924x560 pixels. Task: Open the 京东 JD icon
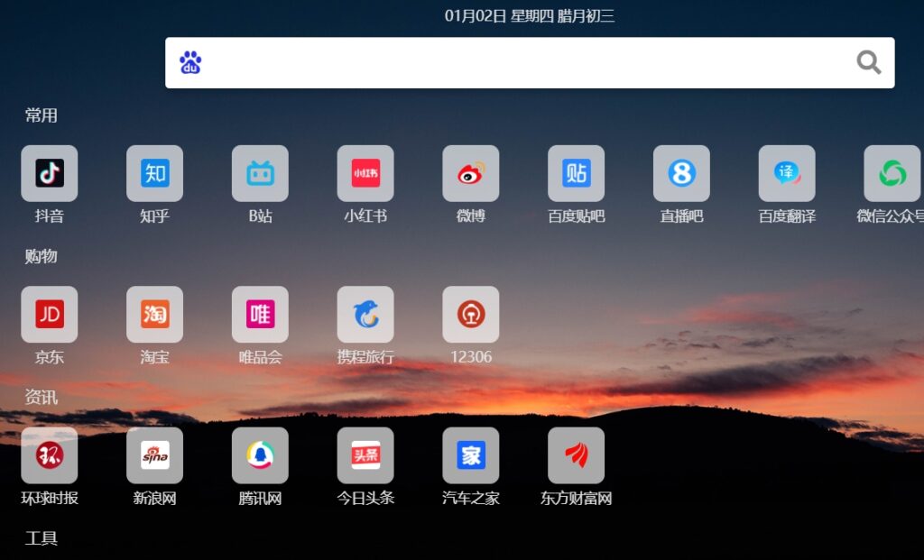click(x=50, y=315)
